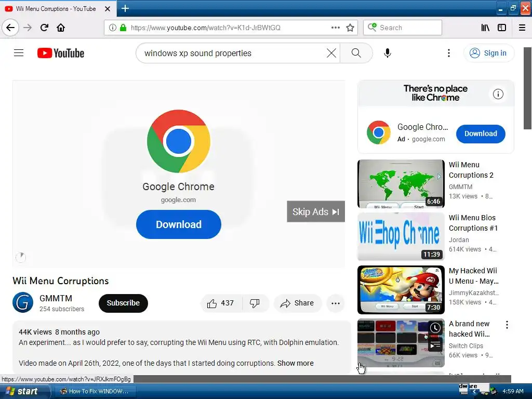Click Sign in button
This screenshot has width=532, height=399.
click(488, 53)
